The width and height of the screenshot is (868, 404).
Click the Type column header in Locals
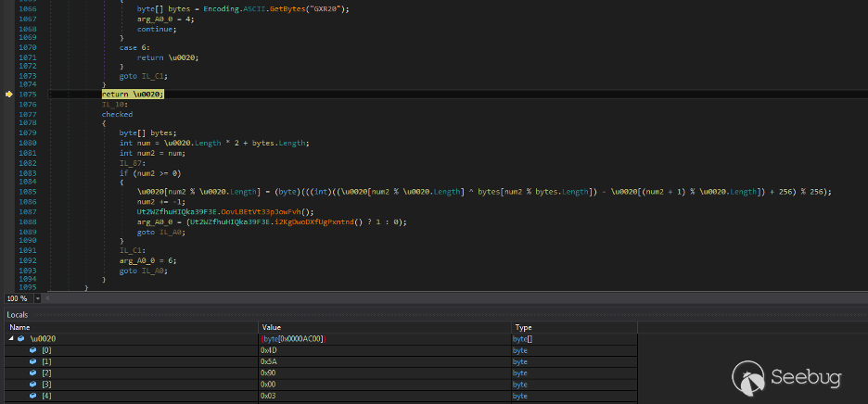(x=524, y=327)
